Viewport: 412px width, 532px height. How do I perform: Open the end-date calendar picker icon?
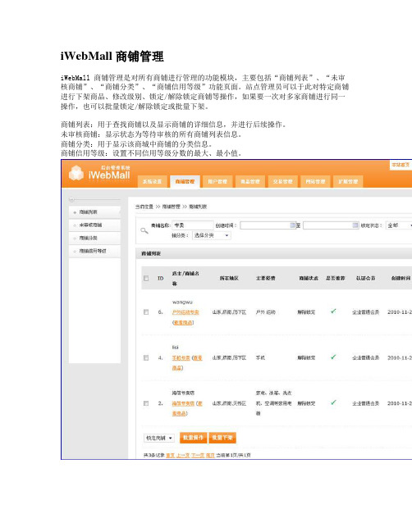pos(355,225)
